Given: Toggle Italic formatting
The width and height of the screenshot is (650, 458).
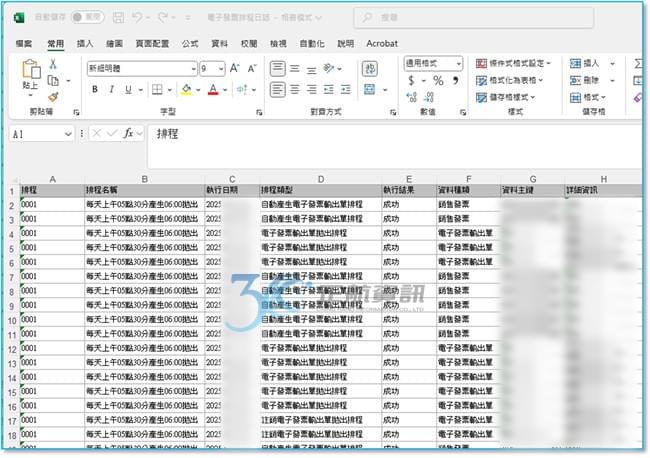Looking at the screenshot, I should tap(111, 89).
